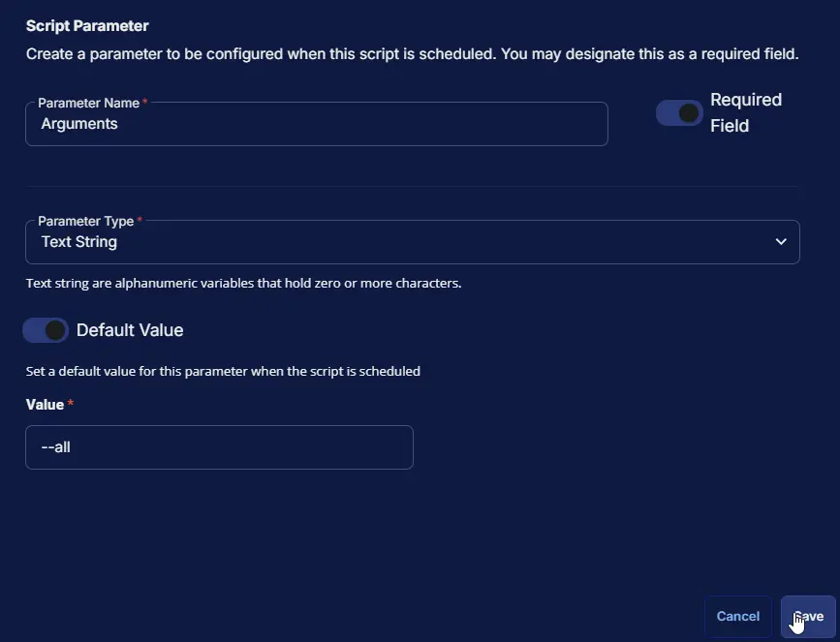The image size is (840, 642).
Task: Select the Text String value in dropdown
Action: click(79, 242)
